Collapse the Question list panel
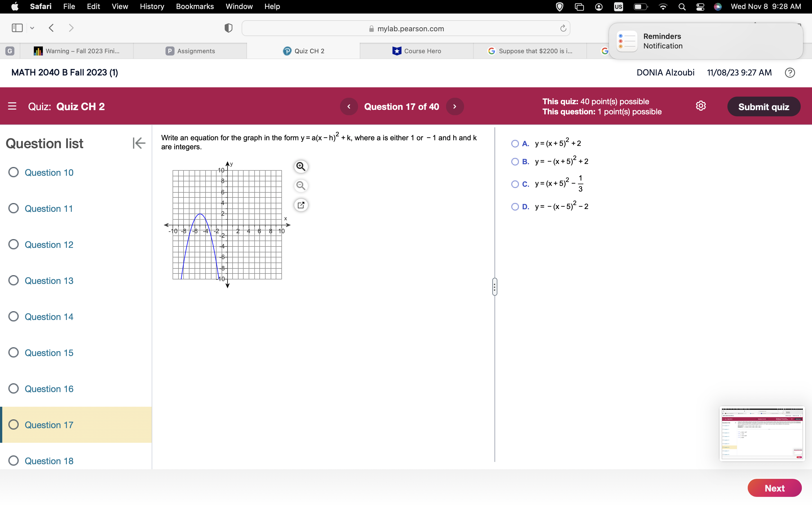 (x=139, y=143)
